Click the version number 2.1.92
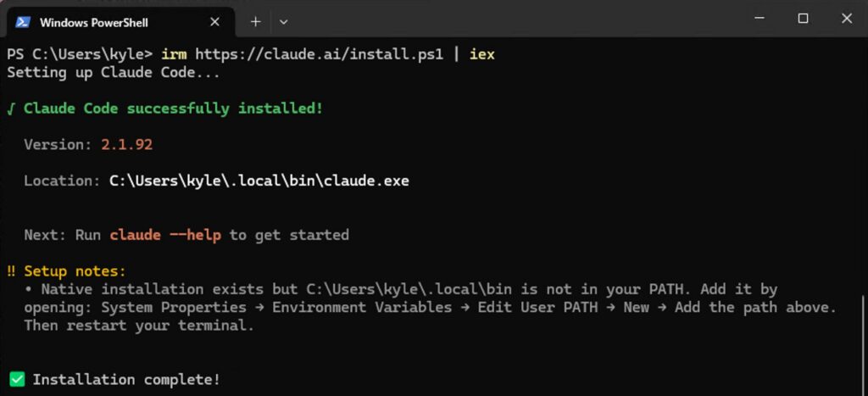Viewport: 868px width, 396px height. pyautogui.click(x=126, y=144)
